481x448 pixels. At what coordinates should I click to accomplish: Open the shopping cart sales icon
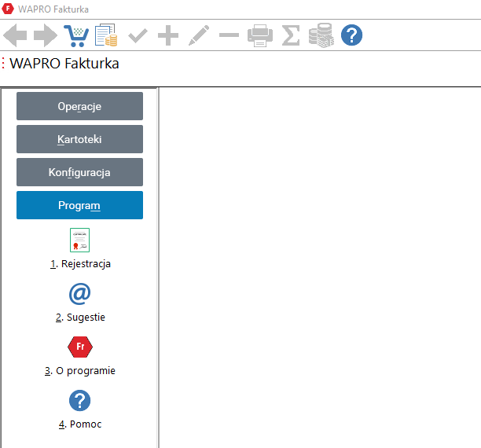tap(76, 35)
